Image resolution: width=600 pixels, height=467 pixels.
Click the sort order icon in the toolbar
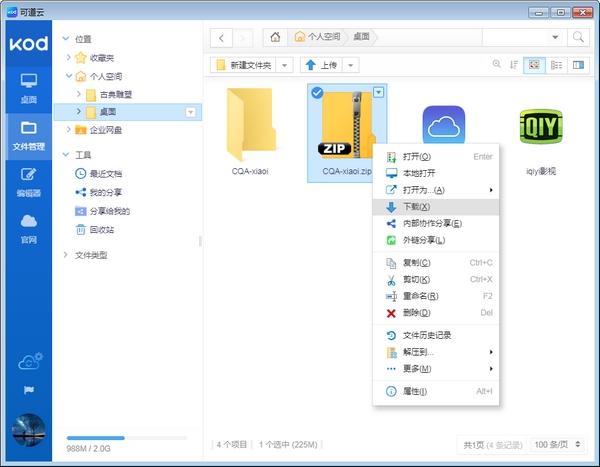pos(514,65)
